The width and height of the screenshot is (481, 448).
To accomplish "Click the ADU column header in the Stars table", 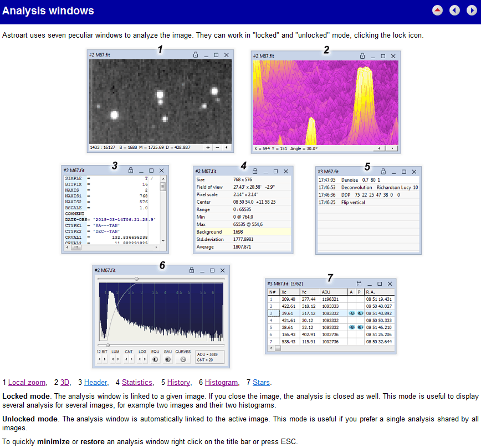I will coord(334,292).
